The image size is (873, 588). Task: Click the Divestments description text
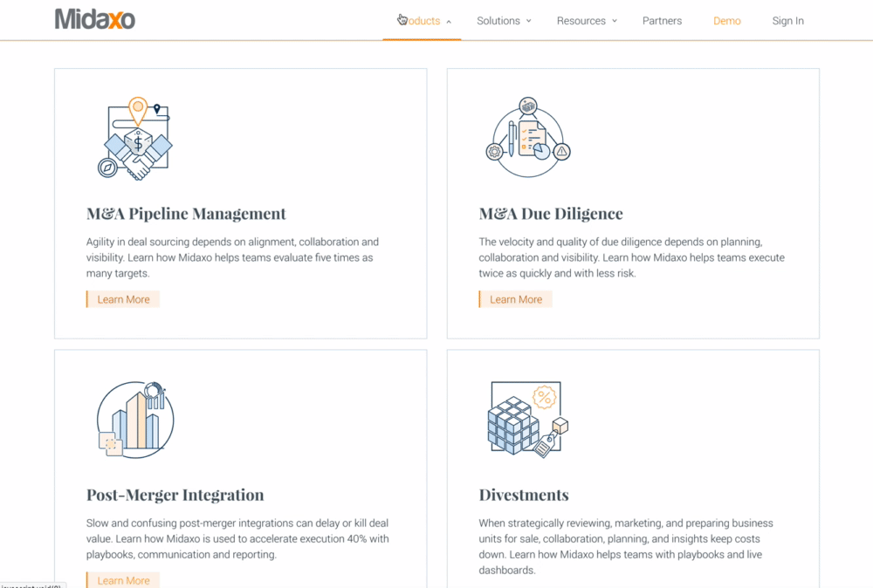[625, 546]
